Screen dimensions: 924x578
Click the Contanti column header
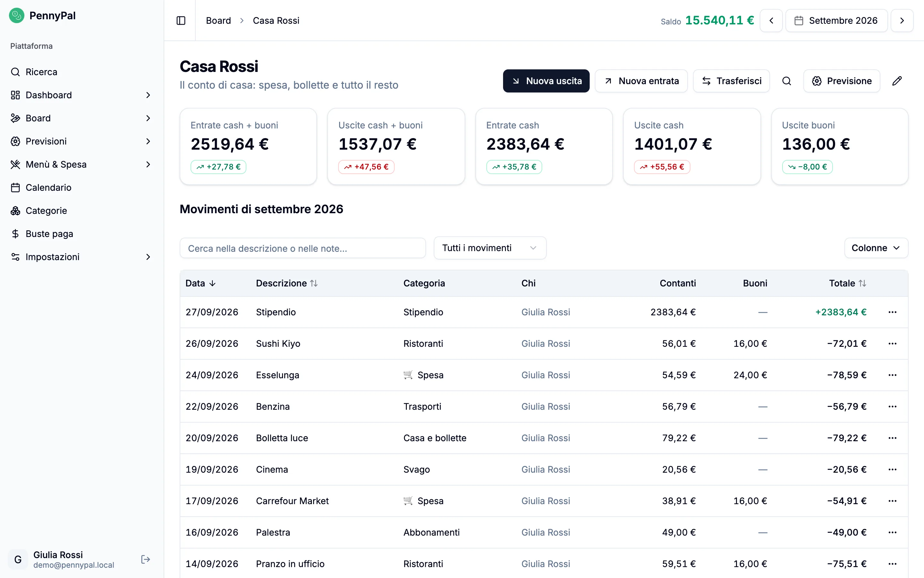(678, 283)
